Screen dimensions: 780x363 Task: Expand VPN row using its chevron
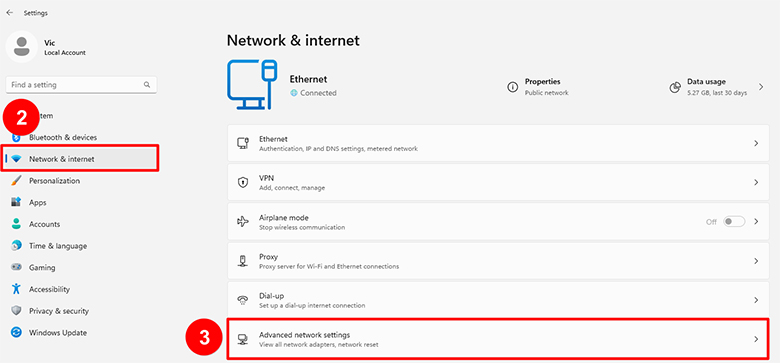pyautogui.click(x=756, y=182)
